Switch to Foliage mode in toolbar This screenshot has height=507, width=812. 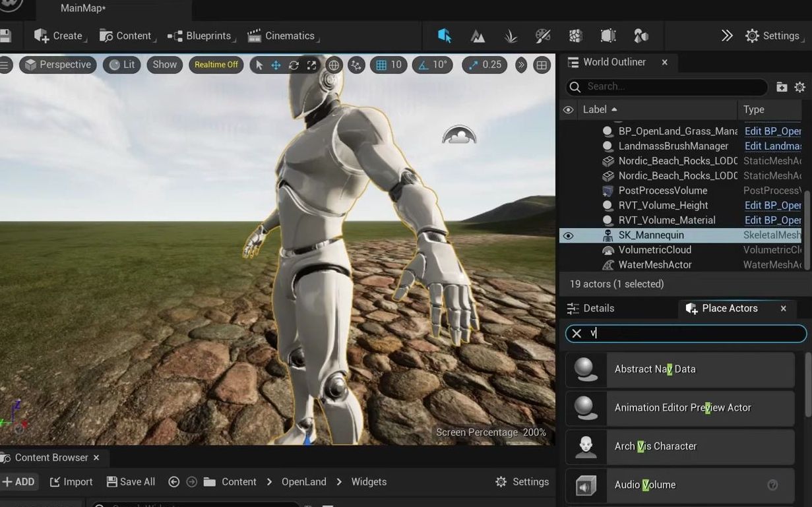[511, 36]
